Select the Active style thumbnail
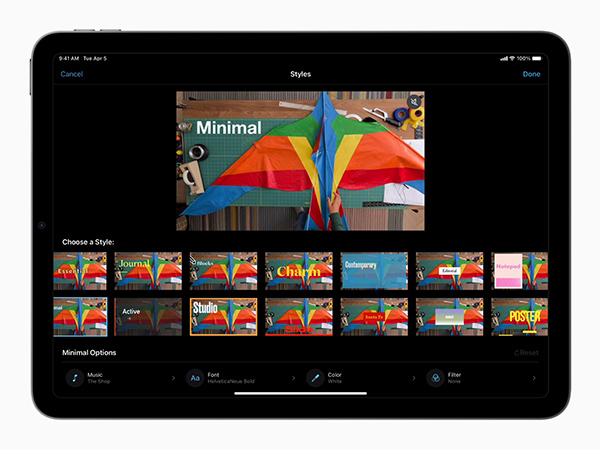This screenshot has width=600, height=450. (148, 317)
